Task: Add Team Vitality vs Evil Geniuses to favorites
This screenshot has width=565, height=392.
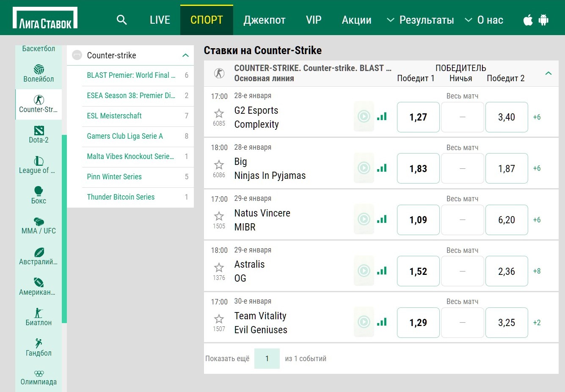Action: point(219,319)
